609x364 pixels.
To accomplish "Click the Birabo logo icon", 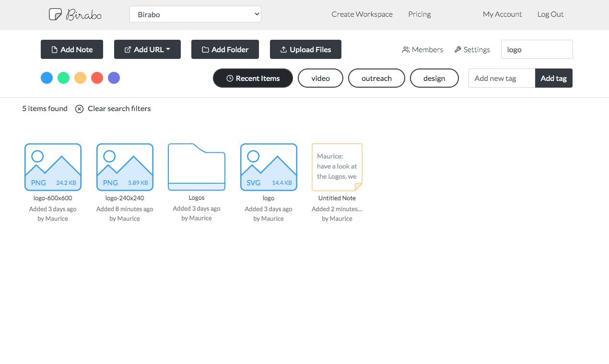I will click(56, 14).
